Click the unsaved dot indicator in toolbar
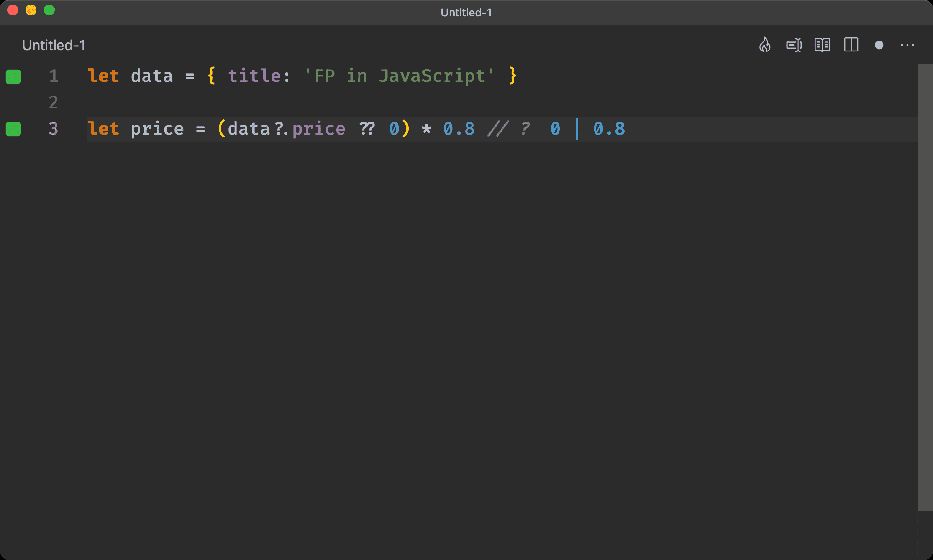 click(879, 45)
